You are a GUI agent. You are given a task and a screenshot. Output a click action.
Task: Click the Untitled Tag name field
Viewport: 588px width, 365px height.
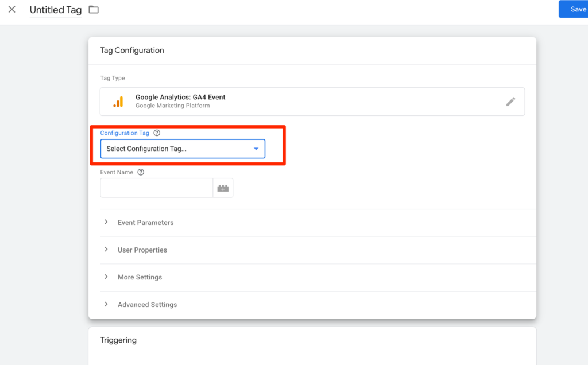point(56,10)
